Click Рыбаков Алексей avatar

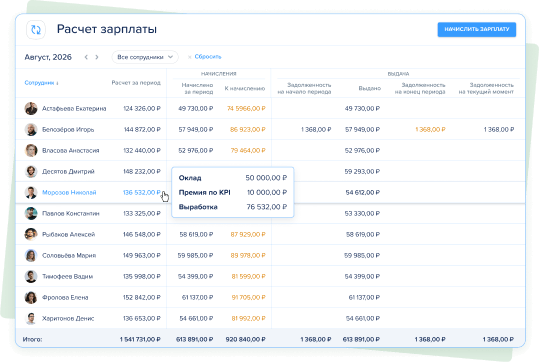click(31, 235)
